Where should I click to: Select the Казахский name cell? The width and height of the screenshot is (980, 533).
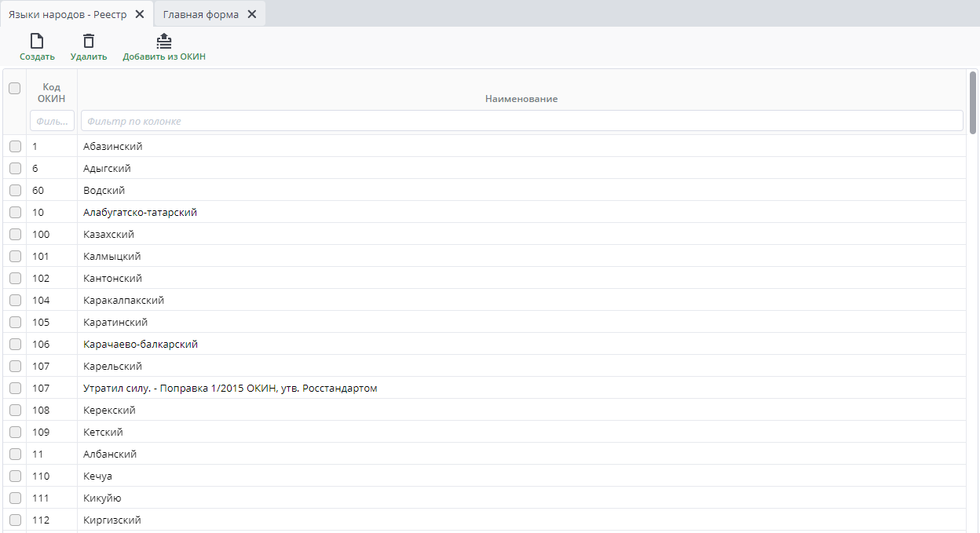(x=521, y=234)
